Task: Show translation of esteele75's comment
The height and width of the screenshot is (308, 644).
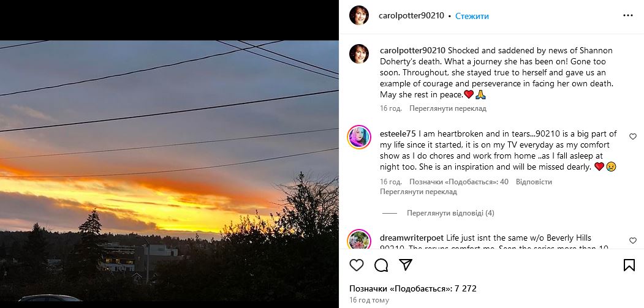Action: [419, 192]
